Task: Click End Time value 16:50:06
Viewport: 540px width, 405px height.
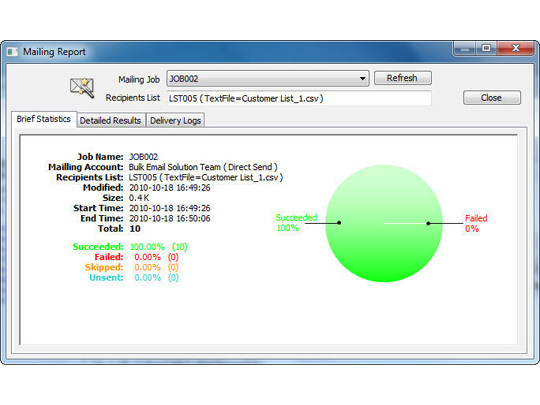Action: 169,218
